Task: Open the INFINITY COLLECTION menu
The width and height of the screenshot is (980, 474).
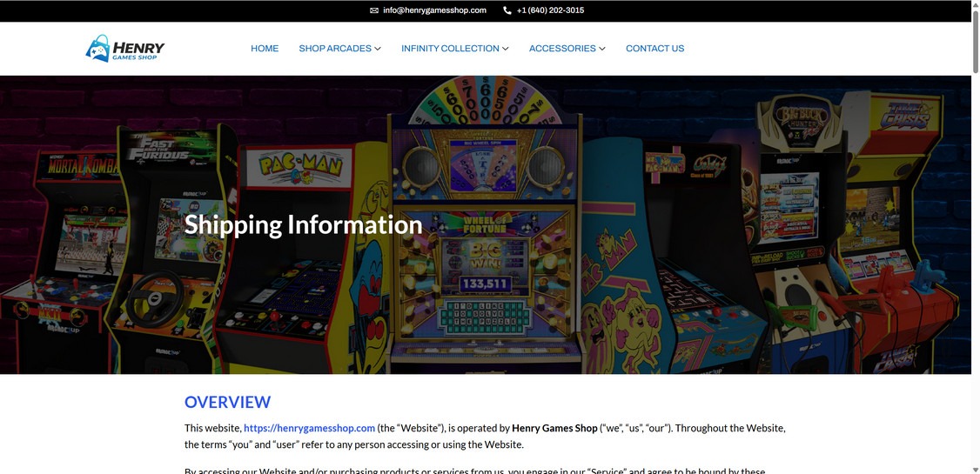Action: tap(450, 48)
